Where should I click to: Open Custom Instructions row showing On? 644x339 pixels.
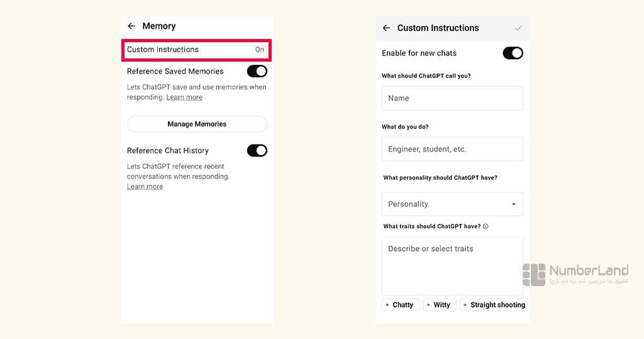196,50
